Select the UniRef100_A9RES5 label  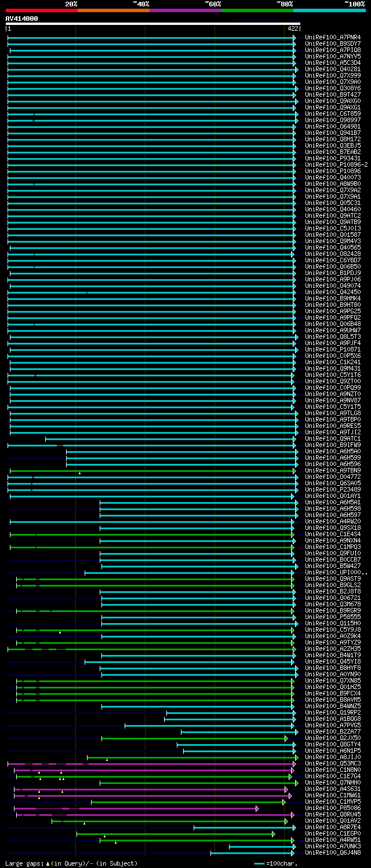[x=333, y=426]
